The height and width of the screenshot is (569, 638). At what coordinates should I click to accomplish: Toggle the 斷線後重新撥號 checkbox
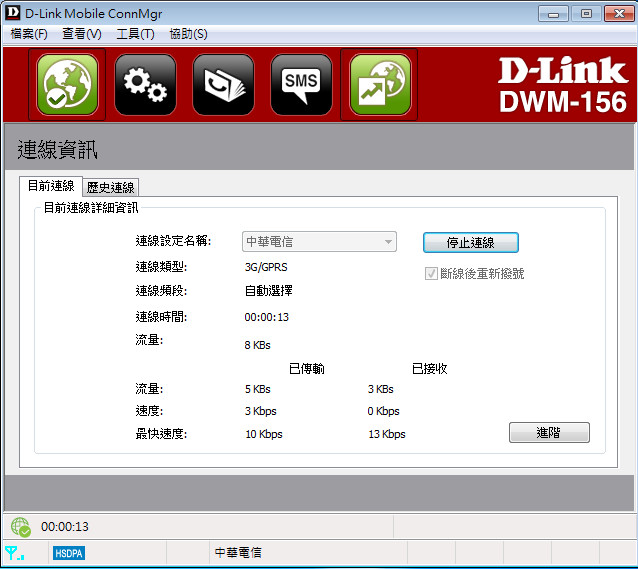[431, 274]
